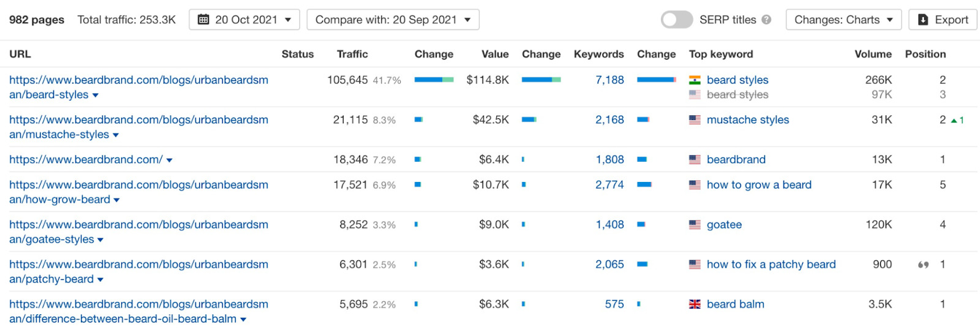This screenshot has width=980, height=329.
Task: Open the 20 Oct 2021 date dropdown
Action: coord(244,20)
